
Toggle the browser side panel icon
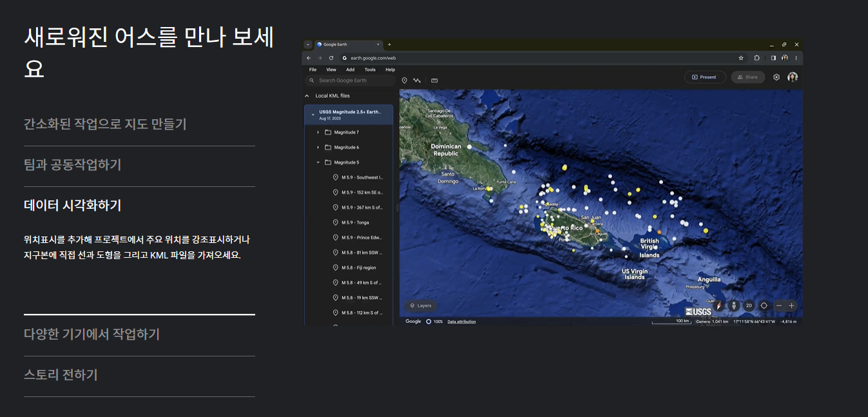(x=773, y=58)
